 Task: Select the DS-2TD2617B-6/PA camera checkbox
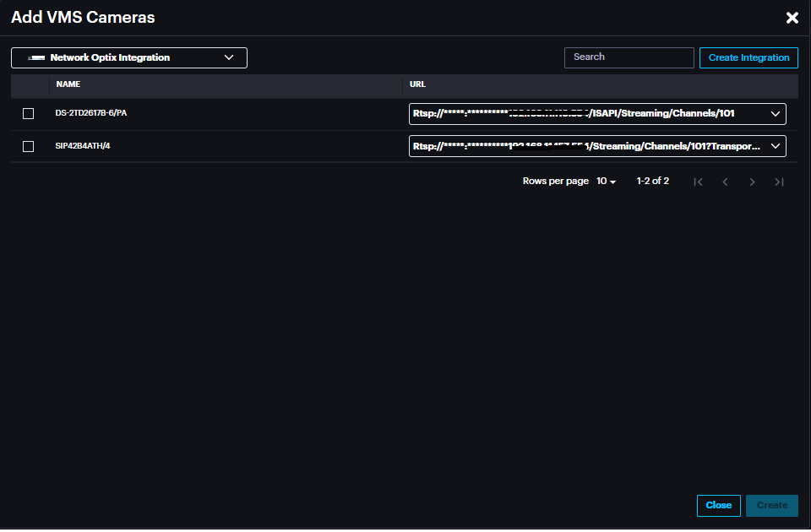point(28,114)
